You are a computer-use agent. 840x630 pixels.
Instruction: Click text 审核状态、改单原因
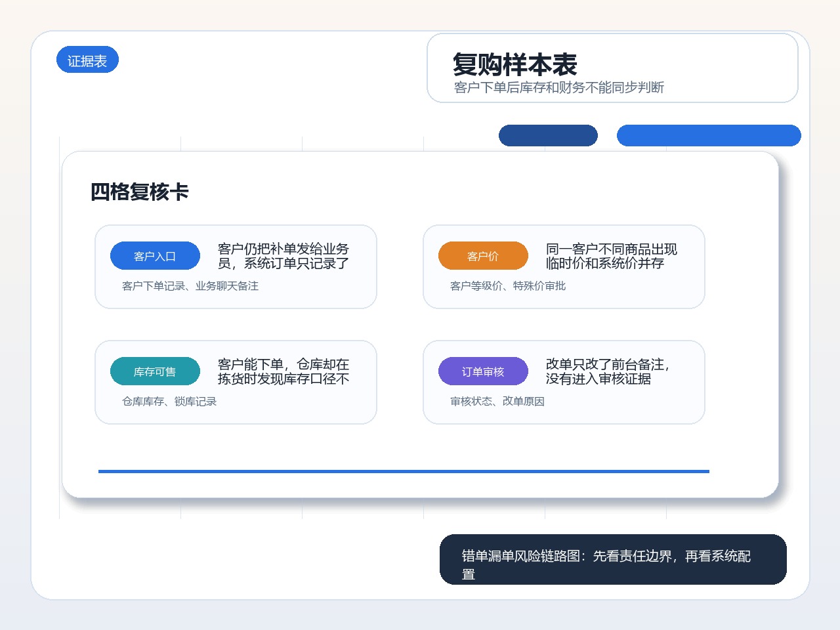(x=497, y=402)
